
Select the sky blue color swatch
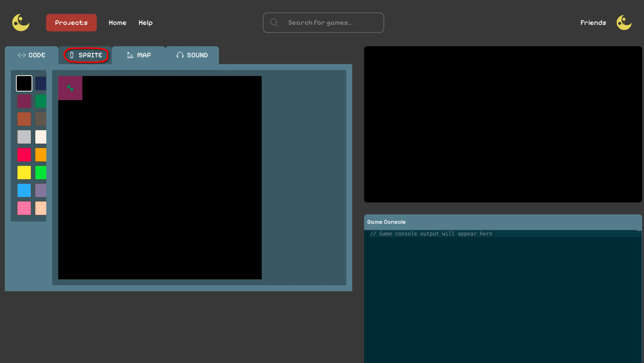pos(24,190)
